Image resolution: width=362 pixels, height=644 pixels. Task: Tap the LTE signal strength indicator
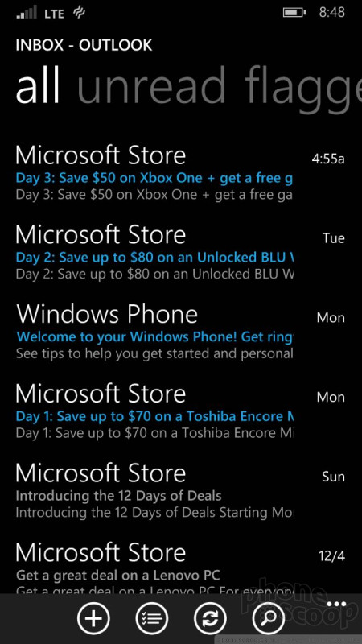[x=27, y=12]
